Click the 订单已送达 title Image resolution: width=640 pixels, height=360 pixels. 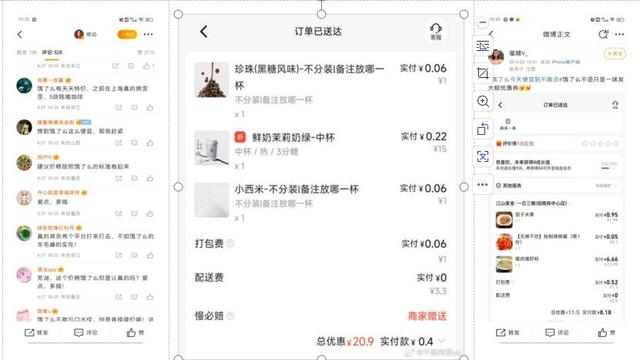318,31
